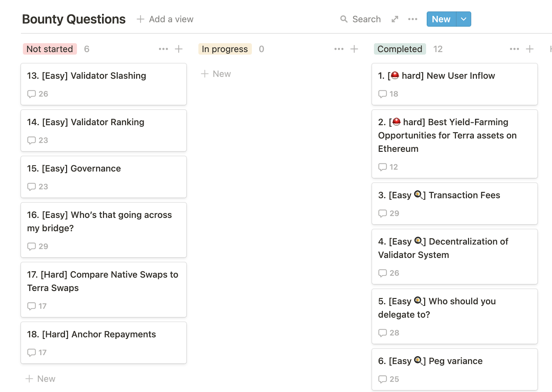Add card with Not started plus icon
Screen dimensions: 552x392
(179, 49)
